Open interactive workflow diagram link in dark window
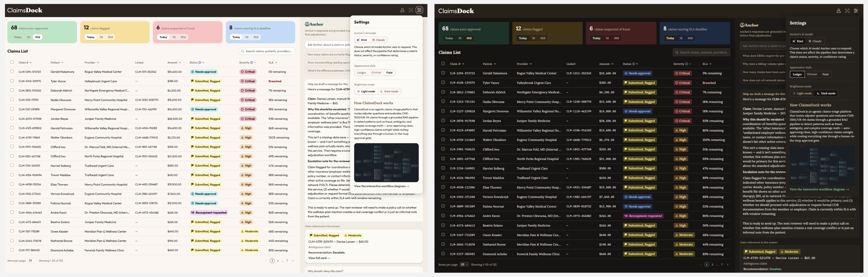Viewport: 868px width, 277px height. 819,189
